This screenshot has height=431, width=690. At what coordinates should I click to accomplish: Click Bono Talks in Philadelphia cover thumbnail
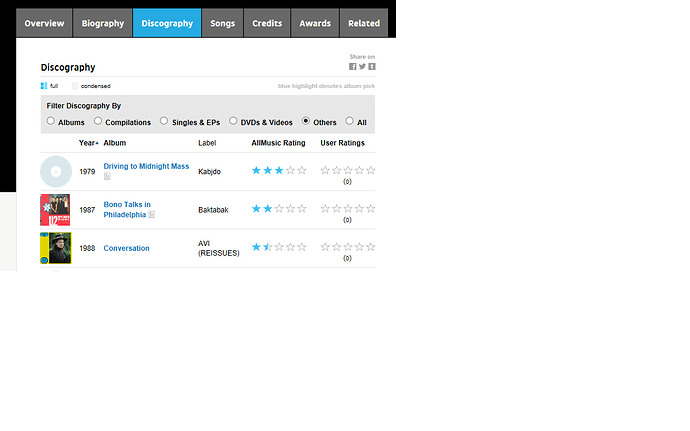(x=55, y=210)
